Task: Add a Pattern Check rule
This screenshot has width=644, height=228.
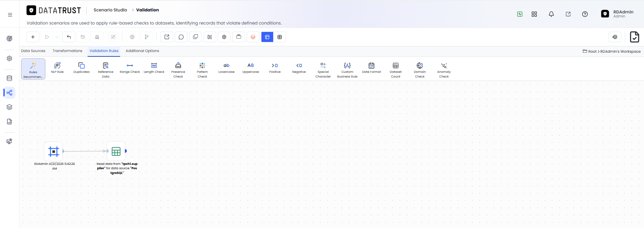Action: point(202,70)
